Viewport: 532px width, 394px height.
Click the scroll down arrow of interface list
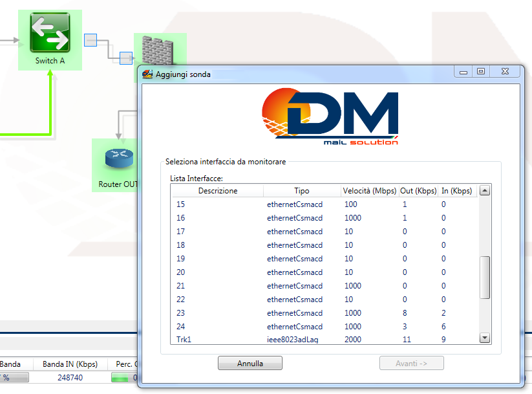click(485, 338)
